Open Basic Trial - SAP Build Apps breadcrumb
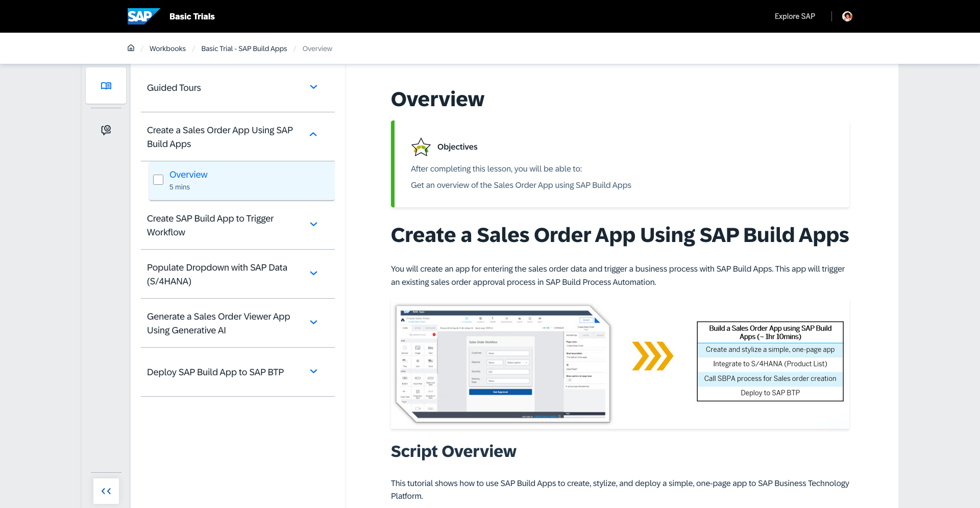Screen dimensions: 980x508 pyautogui.click(x=244, y=49)
